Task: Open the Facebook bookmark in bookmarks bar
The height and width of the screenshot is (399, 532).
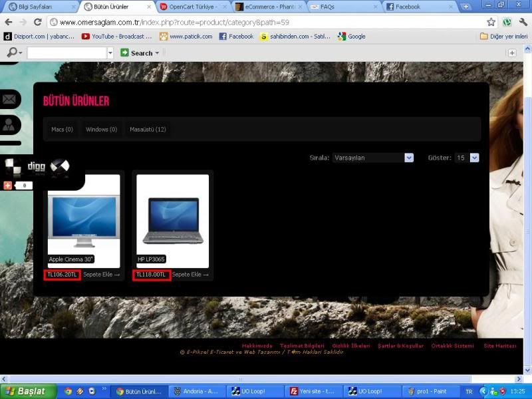Action: 237,37
